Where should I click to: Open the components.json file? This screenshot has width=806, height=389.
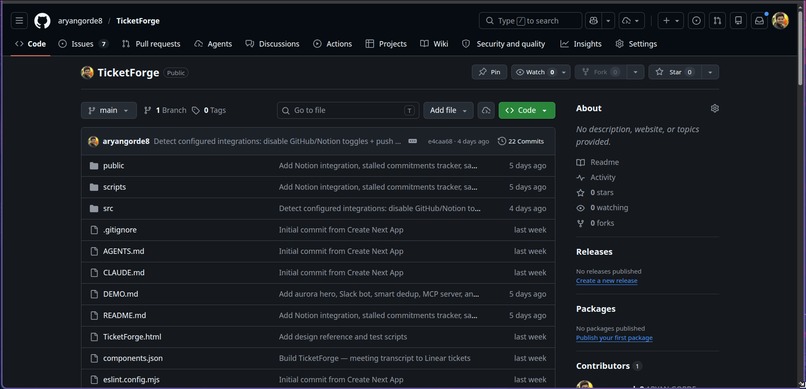tap(133, 358)
